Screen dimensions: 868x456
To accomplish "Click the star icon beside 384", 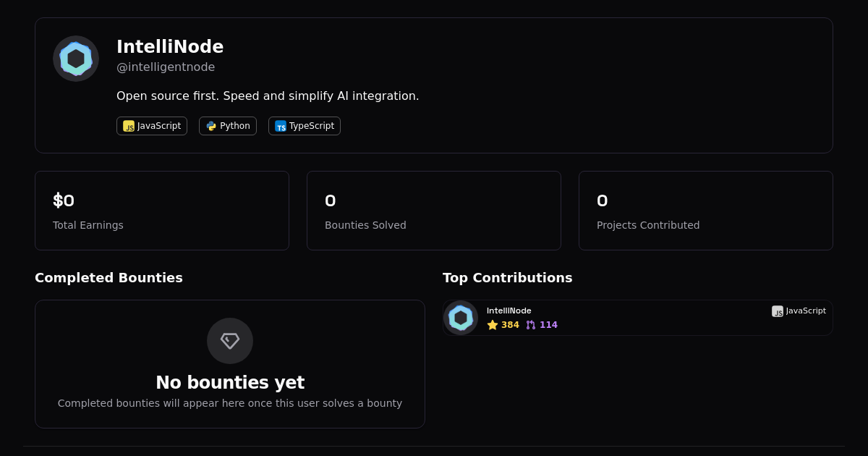I will point(493,325).
